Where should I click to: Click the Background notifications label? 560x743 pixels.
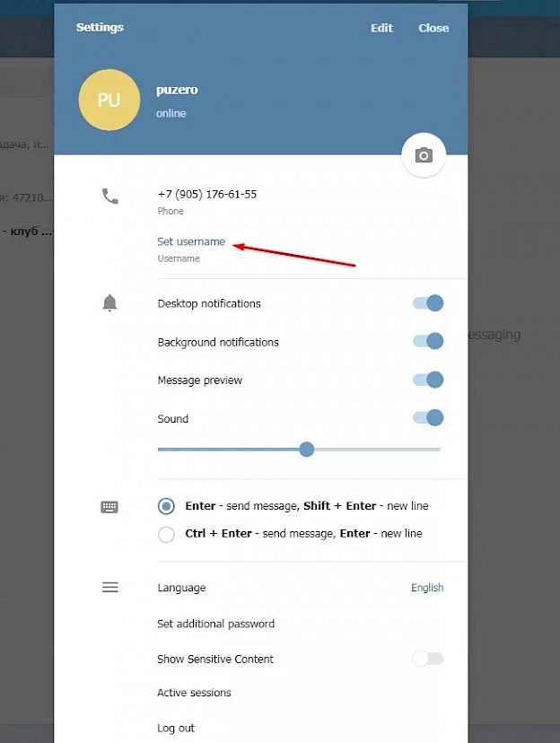(x=218, y=342)
